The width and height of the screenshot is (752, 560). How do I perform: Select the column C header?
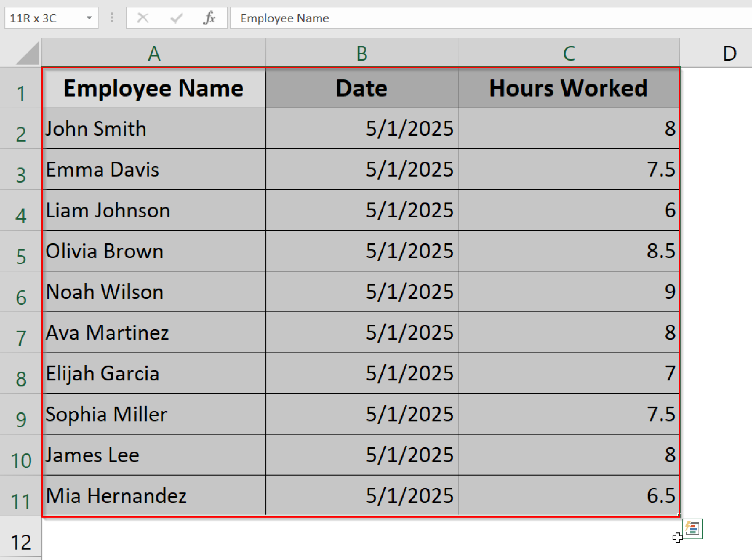[568, 53]
